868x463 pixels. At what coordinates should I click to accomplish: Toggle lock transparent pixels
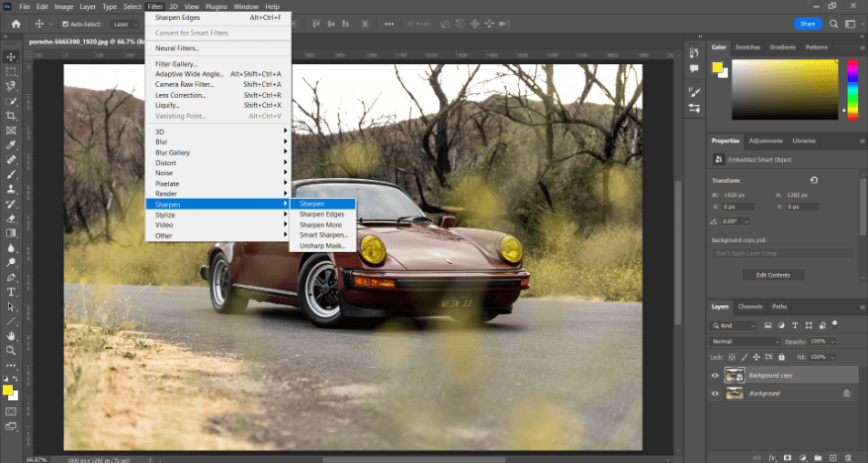click(733, 357)
